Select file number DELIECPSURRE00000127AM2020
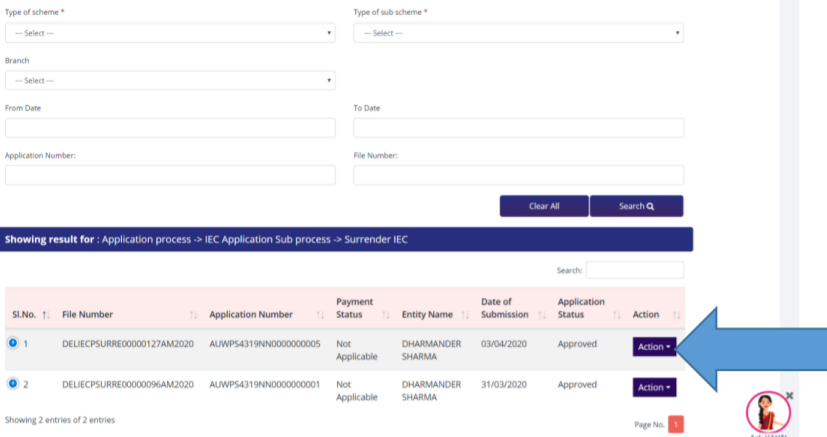The height and width of the screenshot is (437, 827). tap(128, 344)
